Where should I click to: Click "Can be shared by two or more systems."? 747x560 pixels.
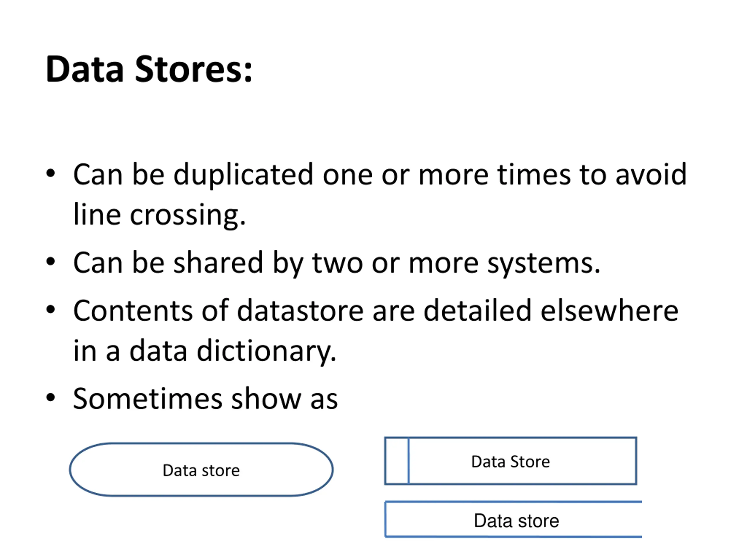[337, 263]
